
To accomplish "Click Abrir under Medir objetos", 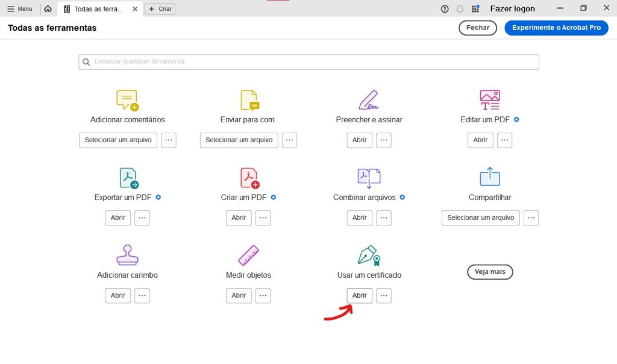I will tap(239, 295).
